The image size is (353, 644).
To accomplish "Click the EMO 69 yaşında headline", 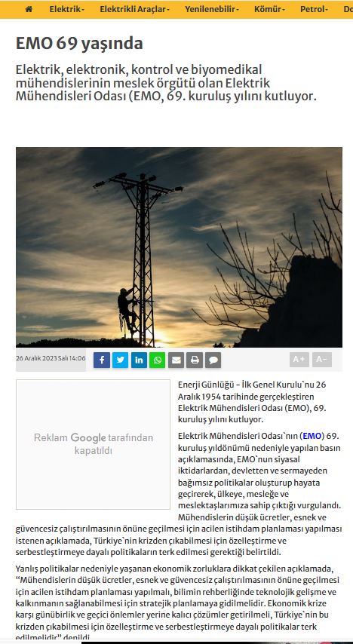I will tap(79, 44).
